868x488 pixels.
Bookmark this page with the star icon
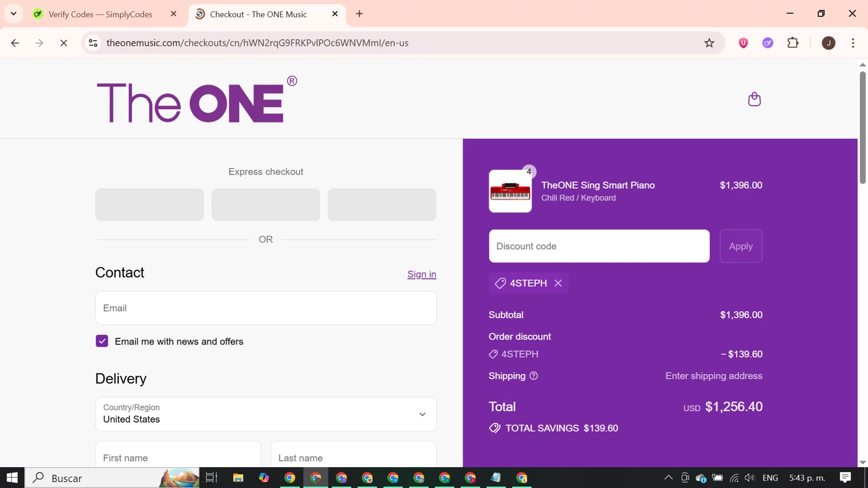(709, 43)
